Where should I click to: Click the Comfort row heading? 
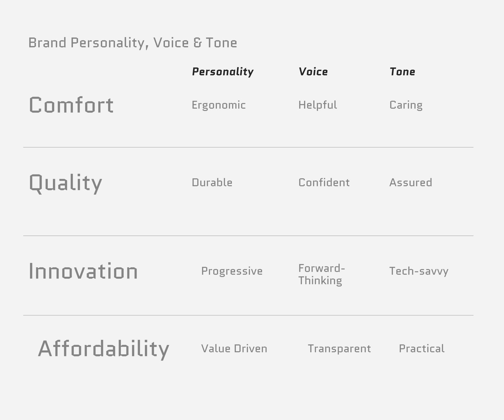pyautogui.click(x=71, y=105)
